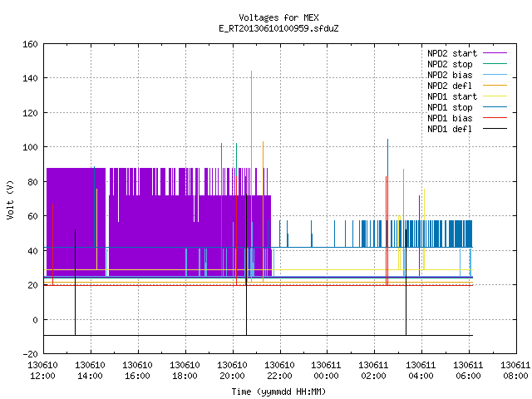Click the 60 y-axis tick label
This screenshot has width=532, height=399.
[x=32, y=216]
